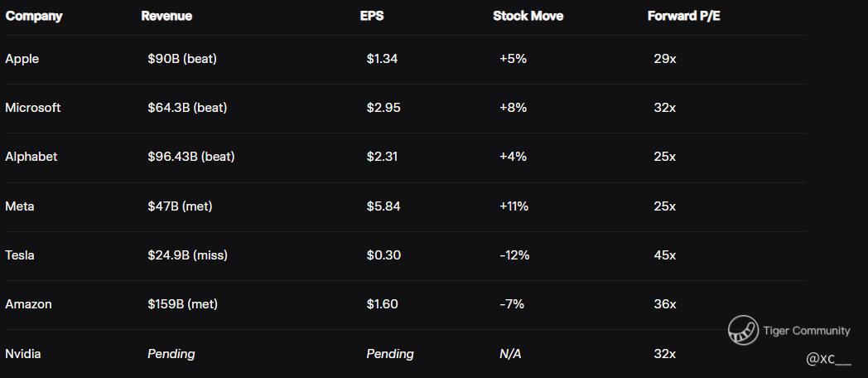Screen dimensions: 868x378
Task: Select Tesla's -12% stock move cell
Action: (514, 255)
